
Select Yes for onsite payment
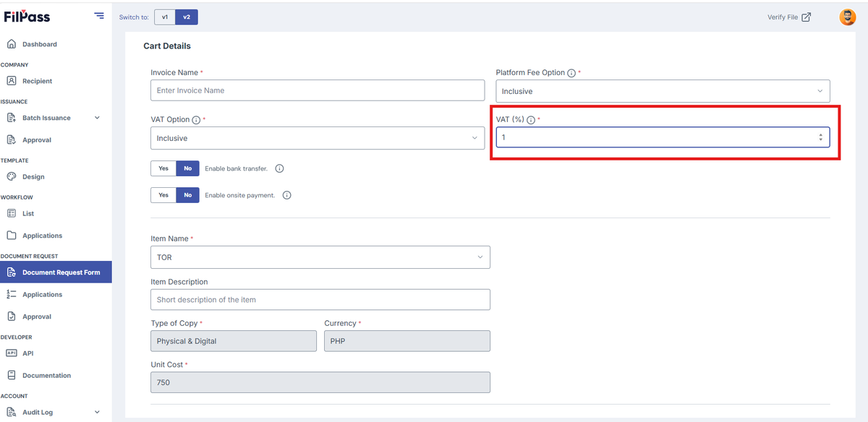163,195
